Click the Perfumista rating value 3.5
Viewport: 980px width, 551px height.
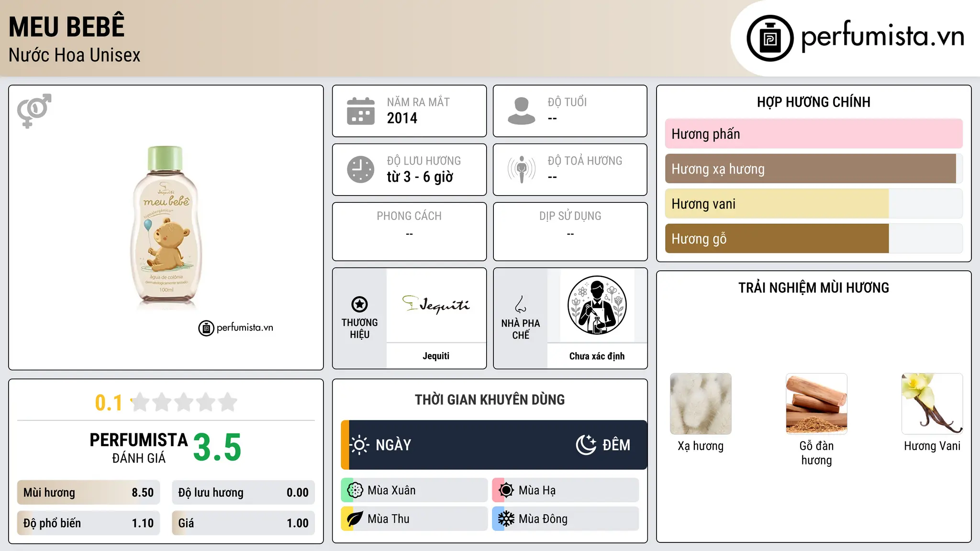pos(217,447)
